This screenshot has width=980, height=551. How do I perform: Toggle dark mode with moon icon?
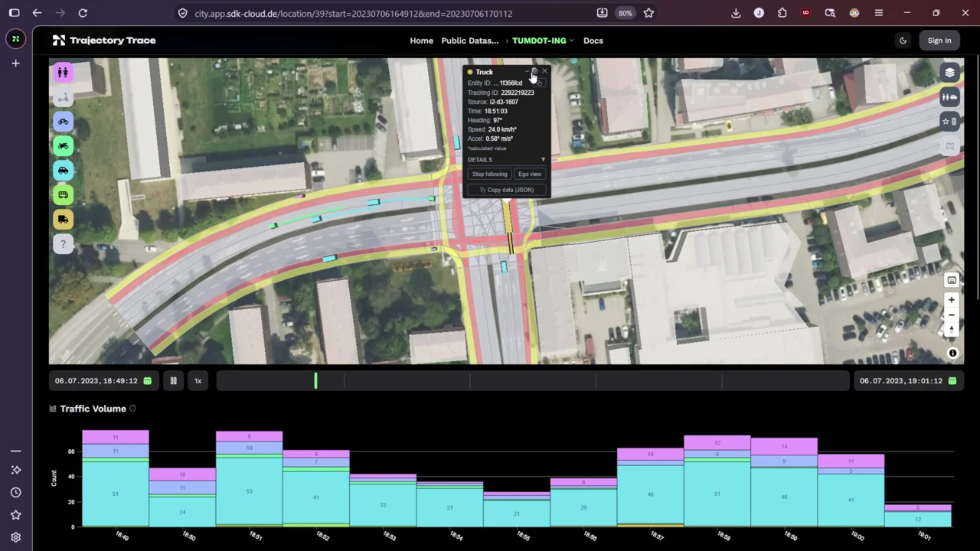click(x=903, y=41)
